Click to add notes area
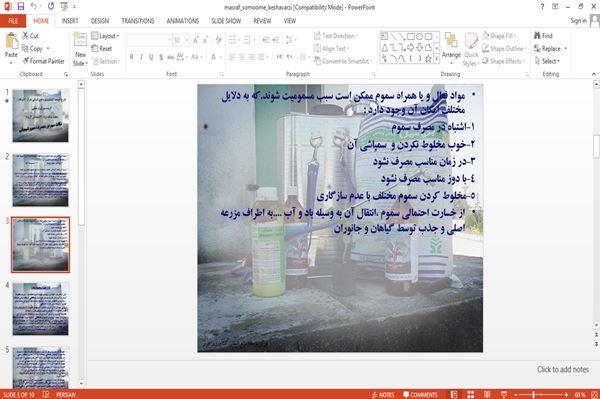600x399 pixels. pyautogui.click(x=563, y=369)
